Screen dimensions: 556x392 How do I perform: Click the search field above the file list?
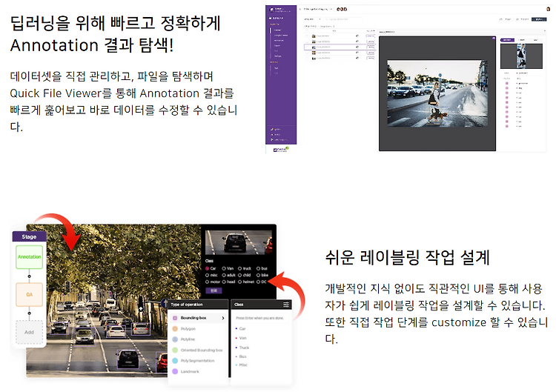(343, 19)
